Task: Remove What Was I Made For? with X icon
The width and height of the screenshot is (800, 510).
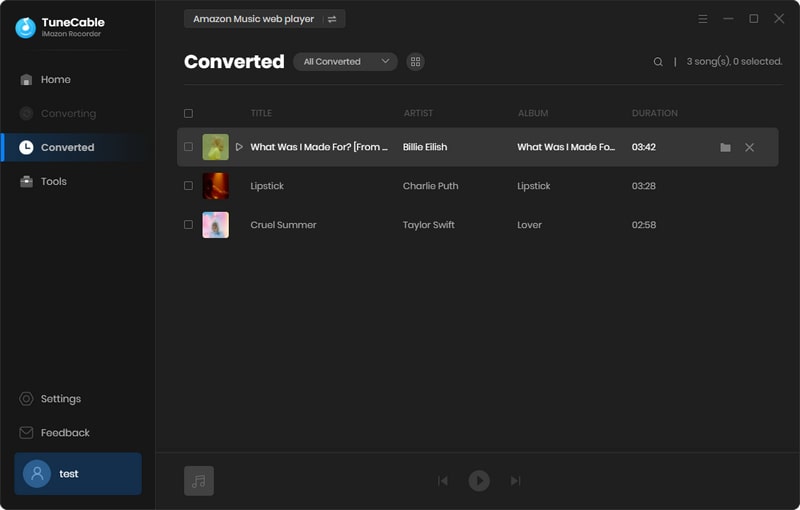Action: pyautogui.click(x=749, y=147)
